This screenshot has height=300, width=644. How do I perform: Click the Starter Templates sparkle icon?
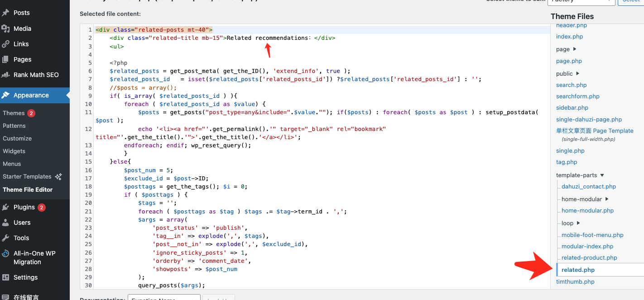click(x=58, y=177)
